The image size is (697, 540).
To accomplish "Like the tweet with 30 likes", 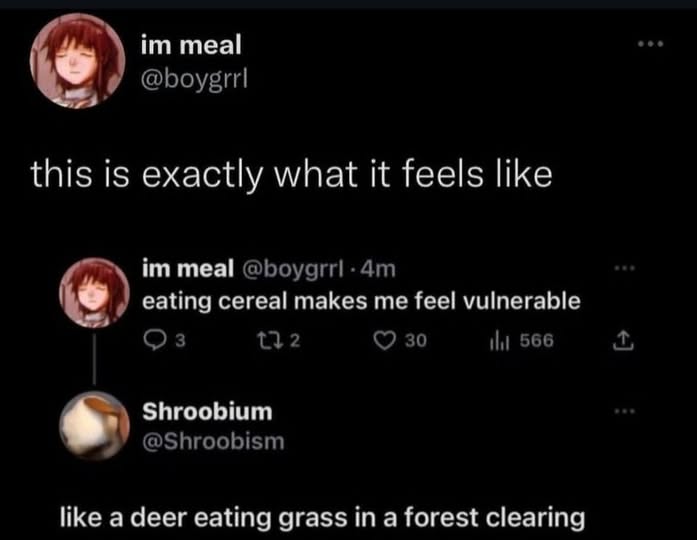I will (x=381, y=341).
